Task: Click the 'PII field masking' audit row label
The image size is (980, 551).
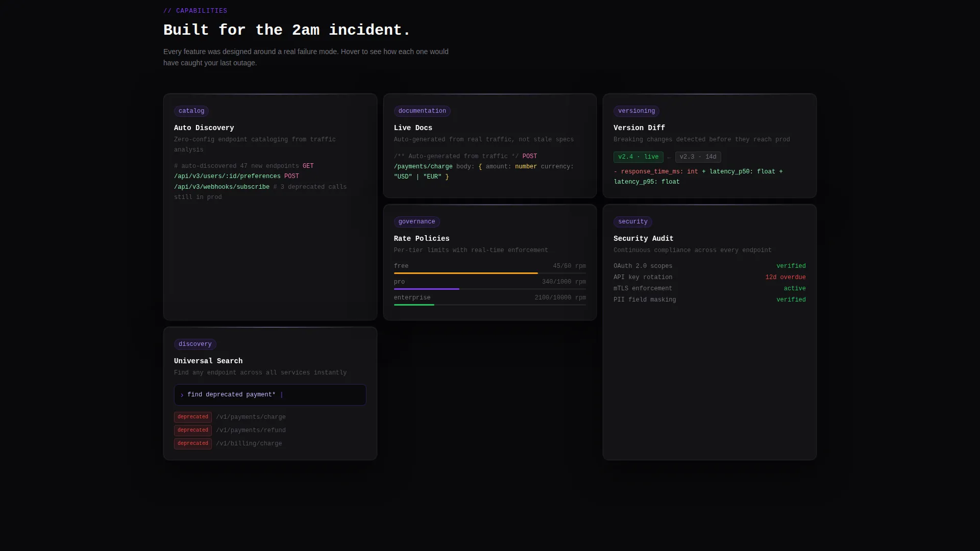Action: [645, 300]
